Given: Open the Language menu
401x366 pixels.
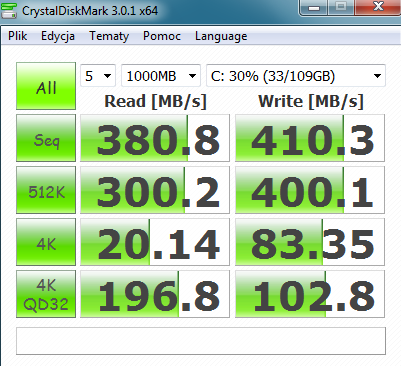Looking at the screenshot, I should (x=221, y=36).
